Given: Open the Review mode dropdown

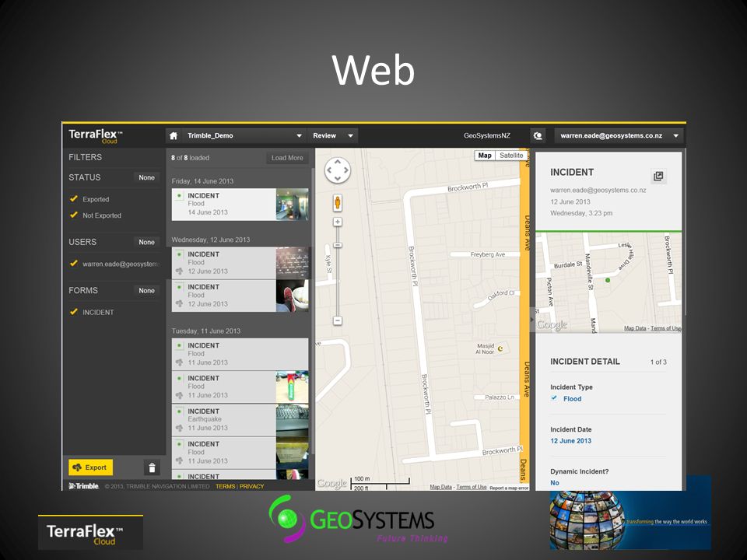Looking at the screenshot, I should point(332,135).
